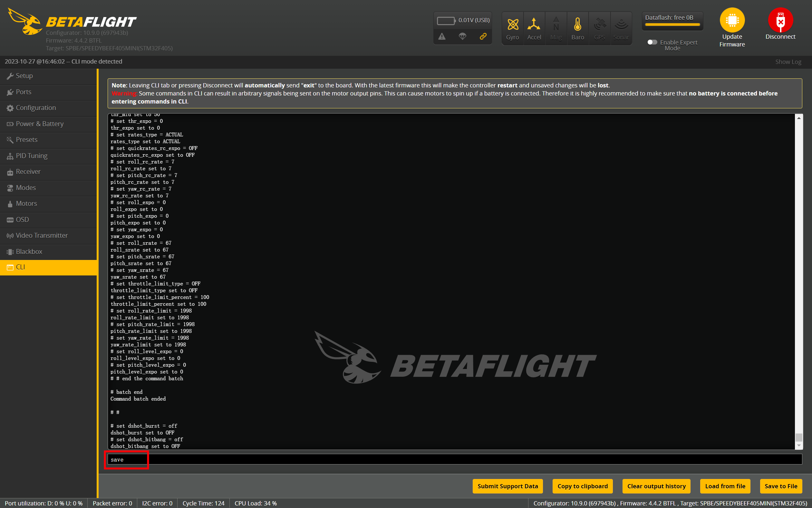Click the Sonar sensor icon
812x508 pixels.
pyautogui.click(x=622, y=24)
